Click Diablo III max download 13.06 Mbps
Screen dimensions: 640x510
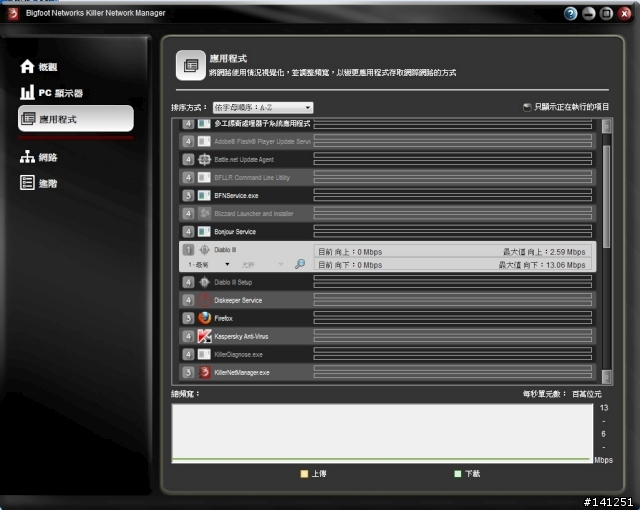pyautogui.click(x=542, y=265)
